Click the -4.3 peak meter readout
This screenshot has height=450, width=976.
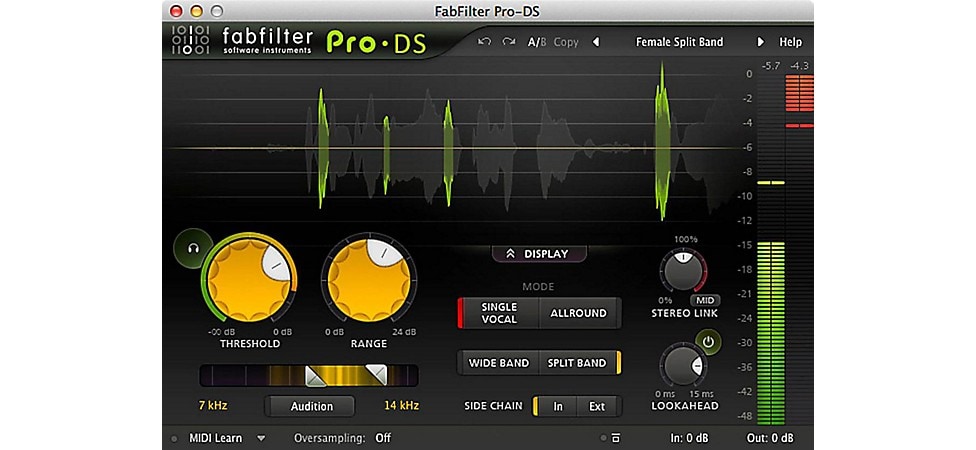point(799,65)
